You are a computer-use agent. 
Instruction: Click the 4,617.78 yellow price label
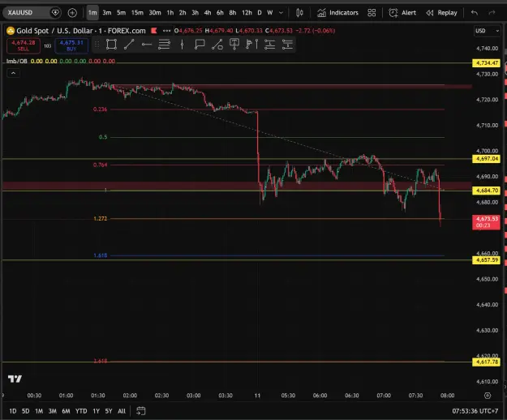pos(486,362)
